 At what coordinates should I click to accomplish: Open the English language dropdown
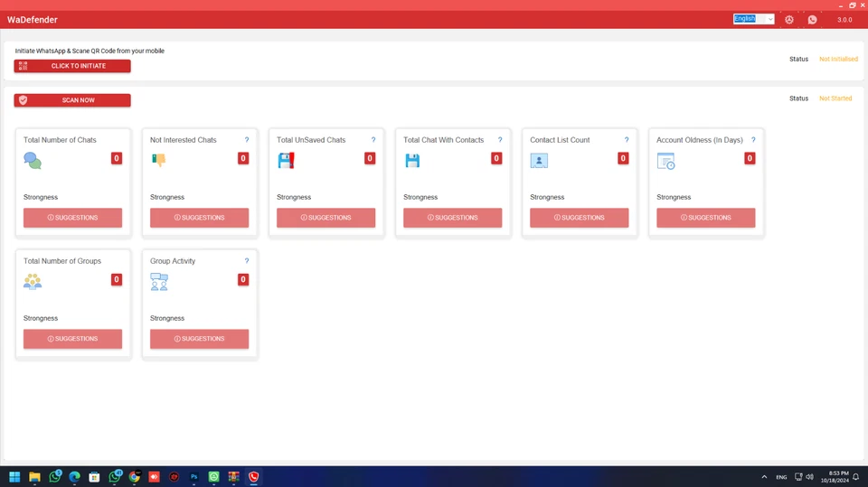[753, 19]
